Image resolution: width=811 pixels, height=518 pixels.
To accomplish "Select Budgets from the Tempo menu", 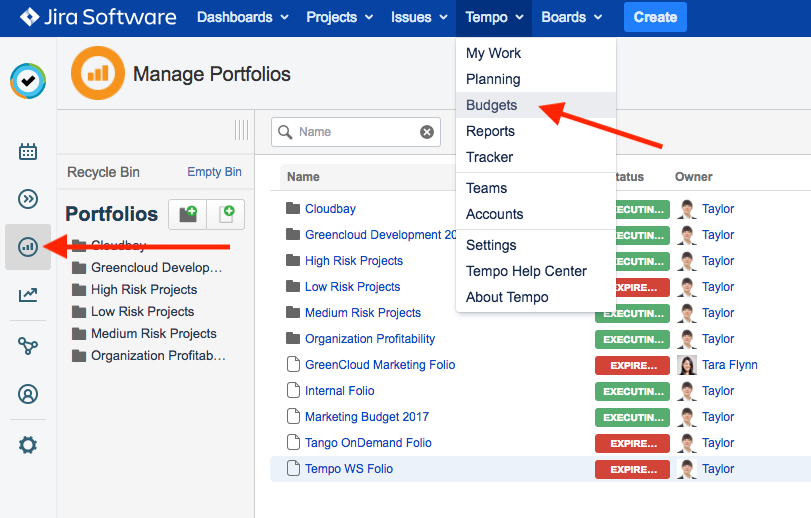I will point(492,105).
